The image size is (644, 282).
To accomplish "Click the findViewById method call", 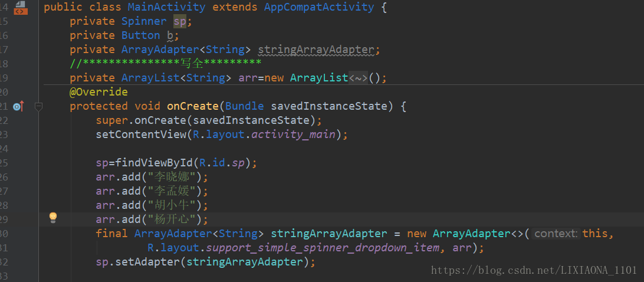I will [x=153, y=163].
